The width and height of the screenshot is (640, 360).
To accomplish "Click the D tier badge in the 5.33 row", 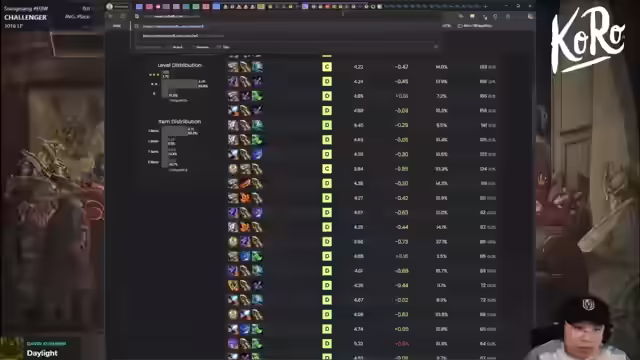I will [x=327, y=344].
